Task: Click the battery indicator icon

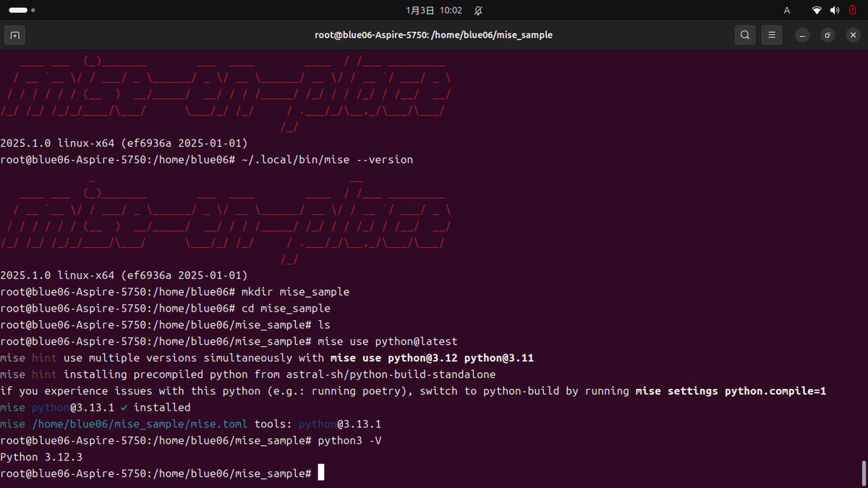Action: 852,10
